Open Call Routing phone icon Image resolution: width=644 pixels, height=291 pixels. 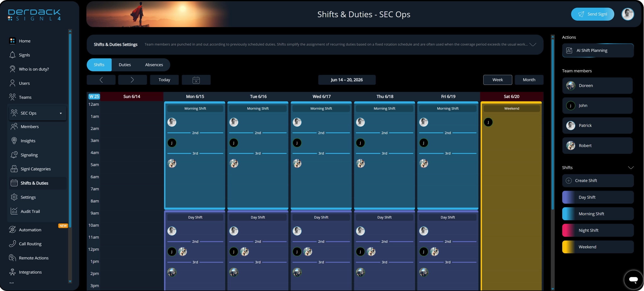[12, 243]
